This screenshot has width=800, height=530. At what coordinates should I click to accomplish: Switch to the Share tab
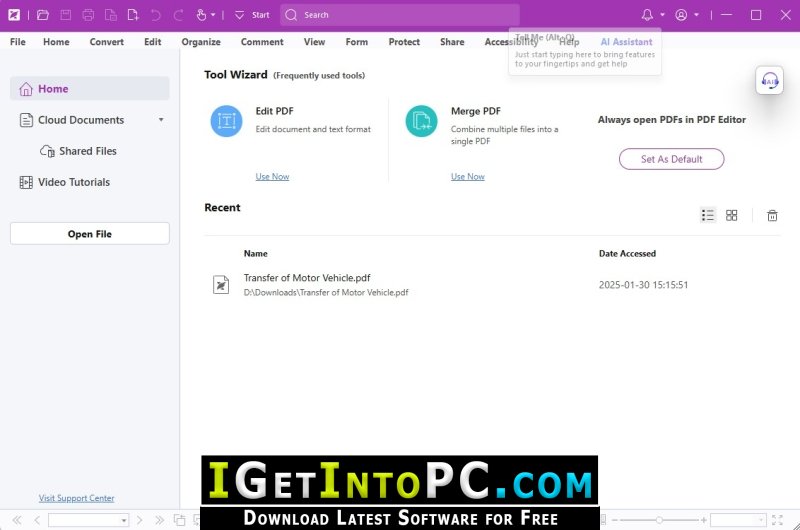(452, 42)
